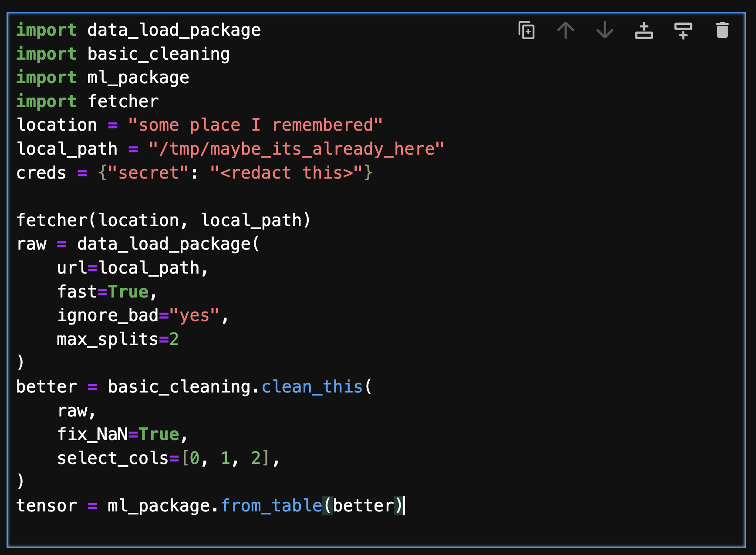Click the clean_this method name
The height and width of the screenshot is (555, 756).
click(x=312, y=387)
